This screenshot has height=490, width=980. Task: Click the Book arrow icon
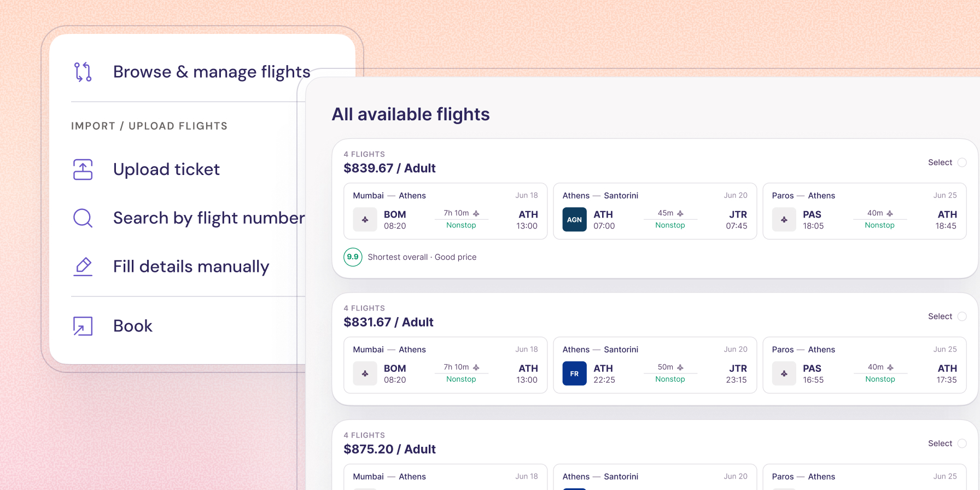83,326
